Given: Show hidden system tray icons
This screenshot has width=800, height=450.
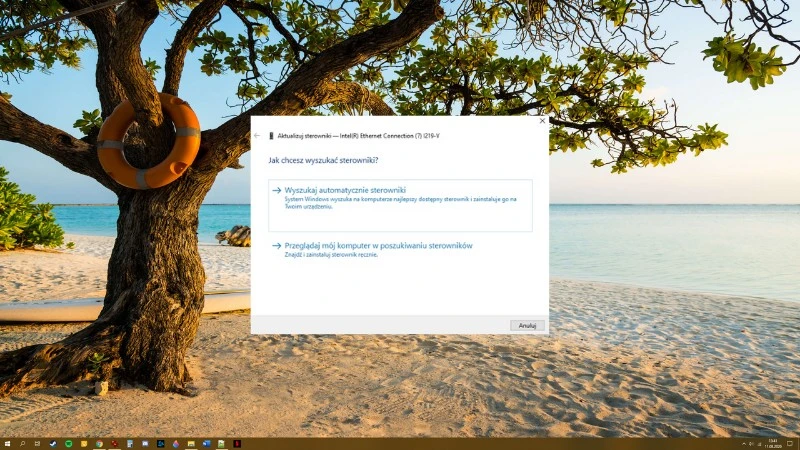Looking at the screenshot, I should [744, 444].
